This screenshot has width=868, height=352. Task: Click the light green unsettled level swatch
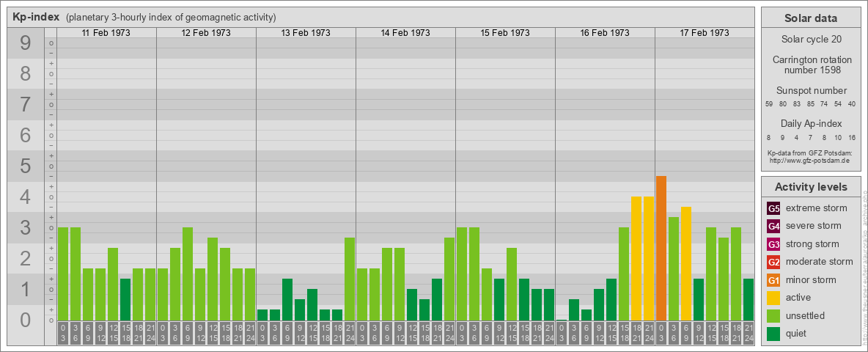(773, 315)
